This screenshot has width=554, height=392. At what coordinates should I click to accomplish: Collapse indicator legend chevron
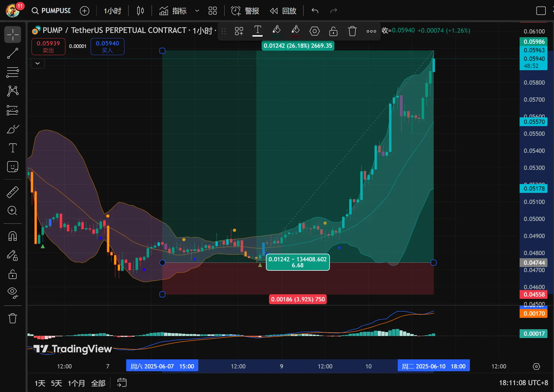click(x=38, y=63)
